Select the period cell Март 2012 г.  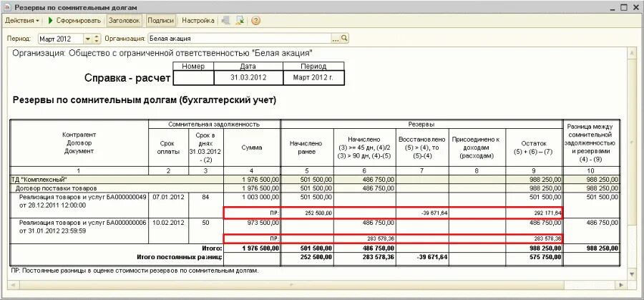click(x=313, y=77)
